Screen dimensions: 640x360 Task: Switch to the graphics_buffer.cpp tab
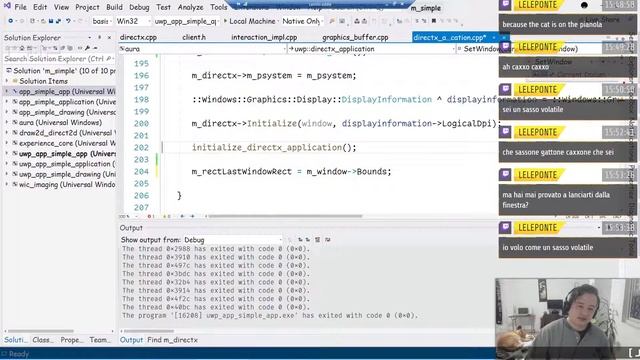(355, 37)
